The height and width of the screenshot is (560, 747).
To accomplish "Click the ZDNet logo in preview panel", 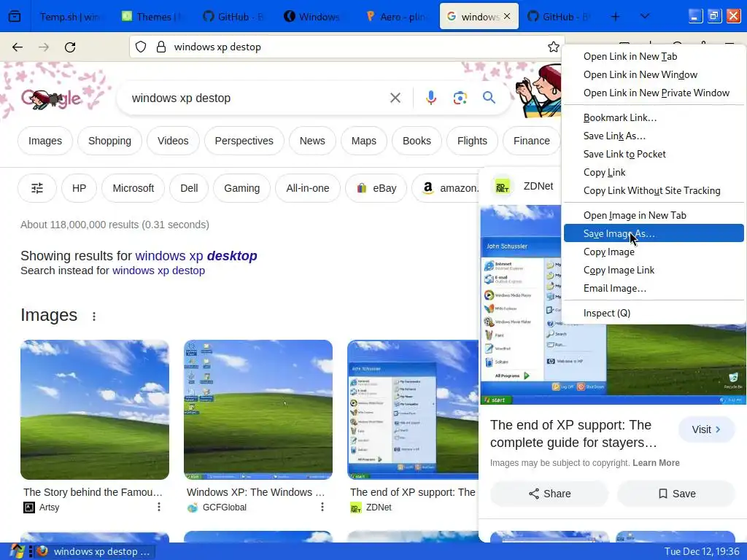I will click(x=502, y=186).
